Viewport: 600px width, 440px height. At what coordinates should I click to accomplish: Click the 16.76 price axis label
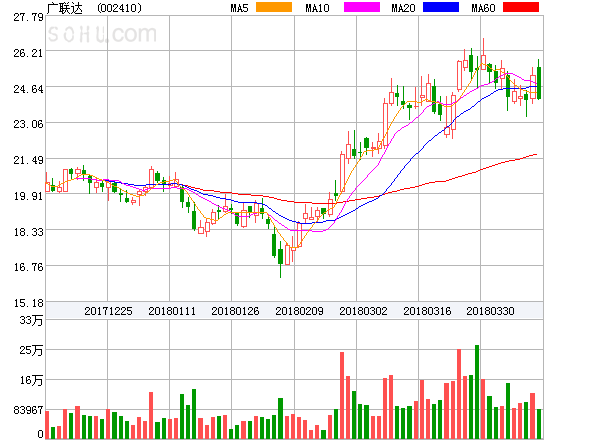(28, 267)
